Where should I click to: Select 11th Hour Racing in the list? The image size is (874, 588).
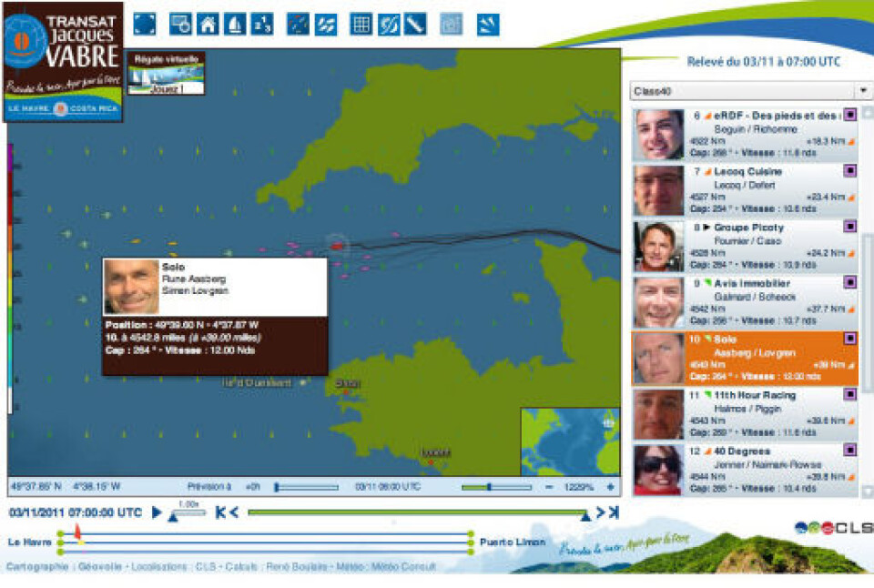[x=745, y=414]
